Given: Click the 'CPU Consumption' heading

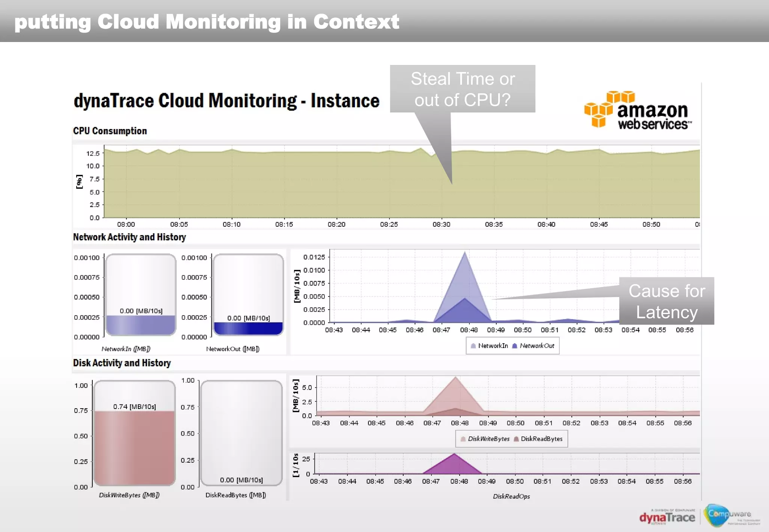Looking at the screenshot, I should (x=110, y=131).
